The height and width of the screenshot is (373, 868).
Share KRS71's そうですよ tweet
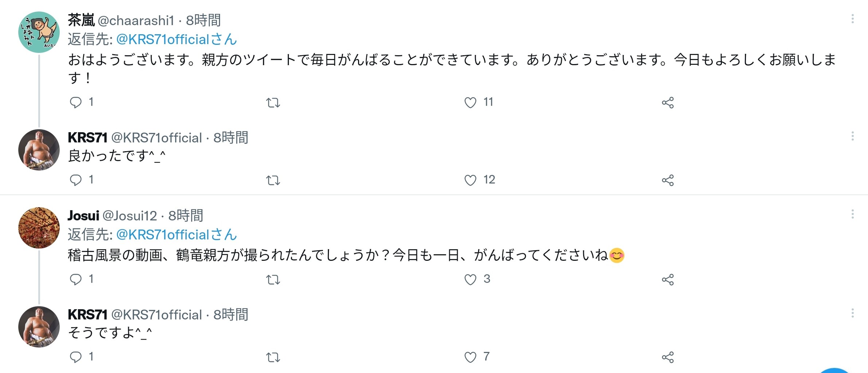pos(668,357)
